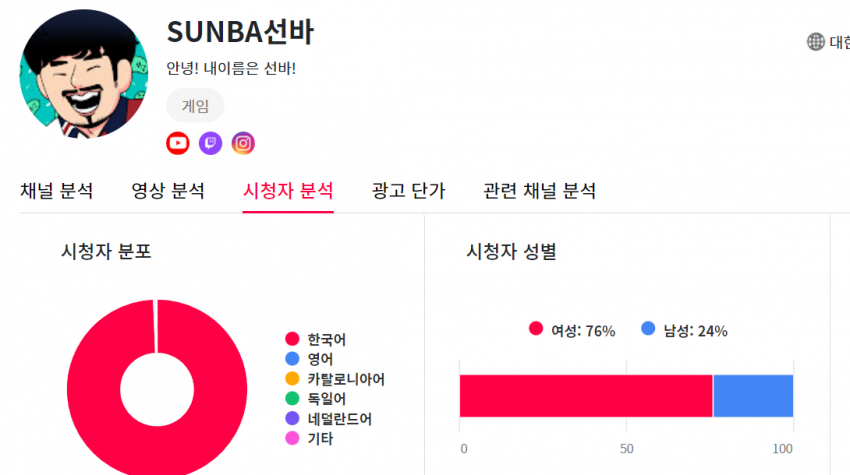The height and width of the screenshot is (475, 850).
Task: Toggle the 영어 legend entry
Action: tap(309, 359)
